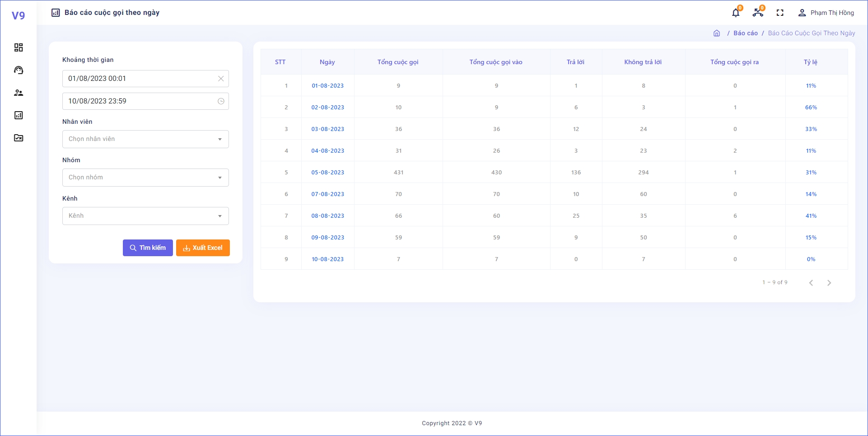Click the headset call center sidebar icon
The width and height of the screenshot is (868, 436).
tap(19, 70)
